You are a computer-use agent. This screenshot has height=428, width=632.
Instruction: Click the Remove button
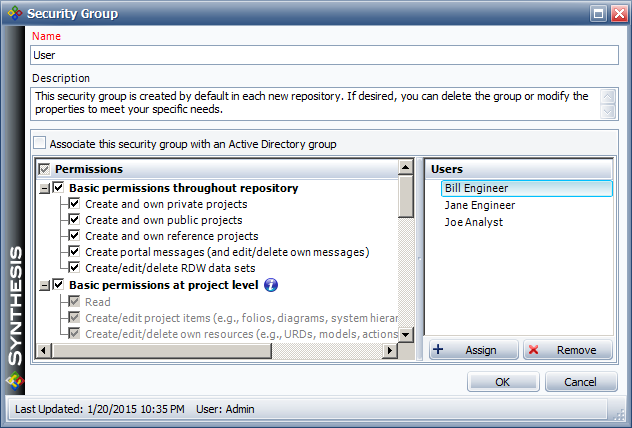pyautogui.click(x=567, y=350)
